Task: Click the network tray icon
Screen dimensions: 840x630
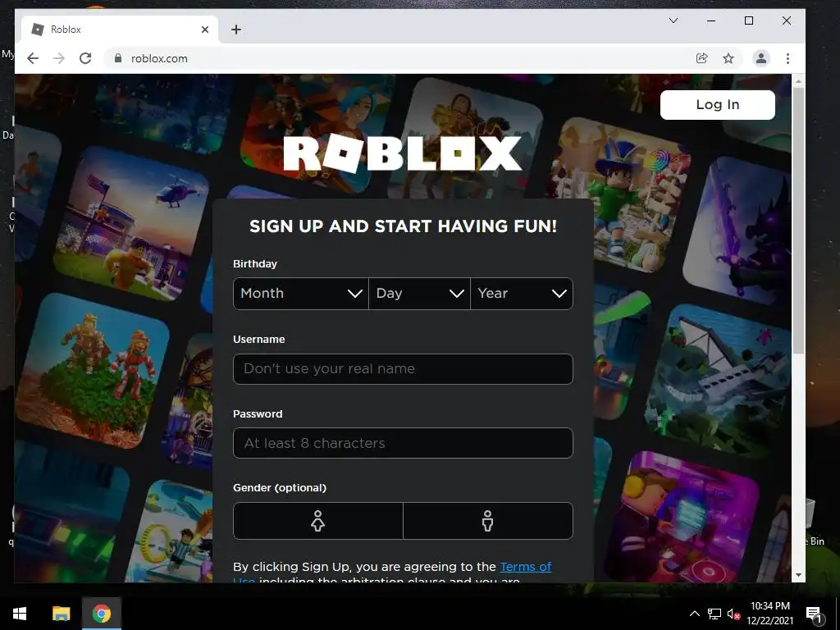Action: click(x=714, y=614)
